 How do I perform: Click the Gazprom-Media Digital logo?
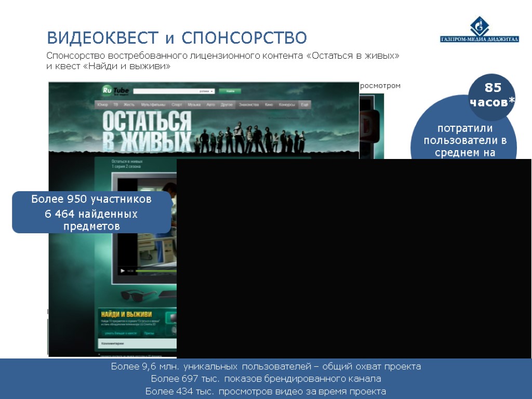(480, 29)
